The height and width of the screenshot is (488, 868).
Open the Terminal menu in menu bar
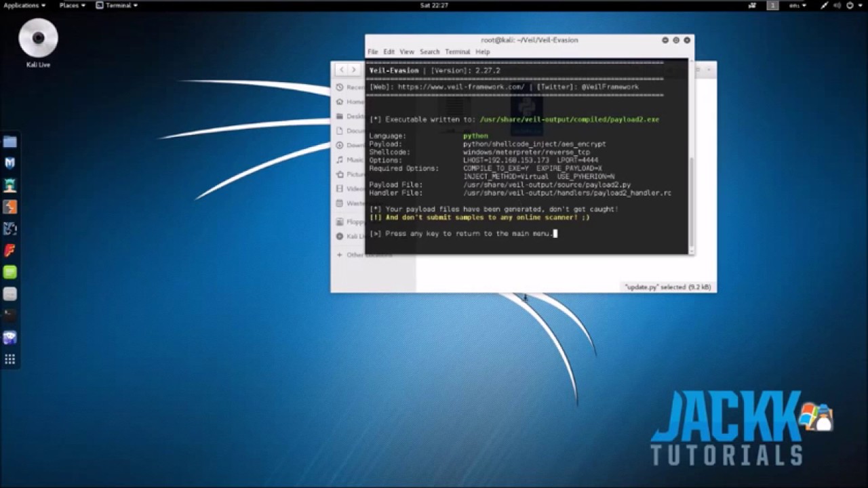pyautogui.click(x=458, y=52)
